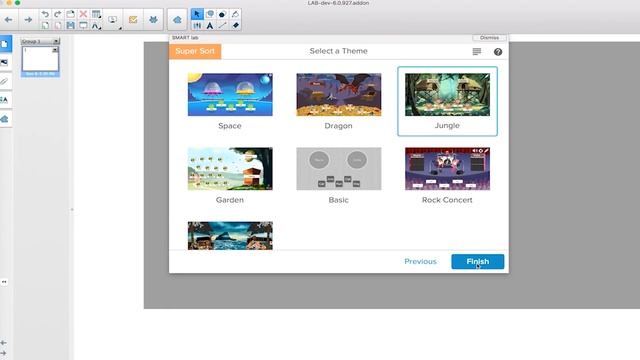Screen dimensions: 640x360
Task: Add a new blank page
Action: pyautogui.click(x=45, y=26)
